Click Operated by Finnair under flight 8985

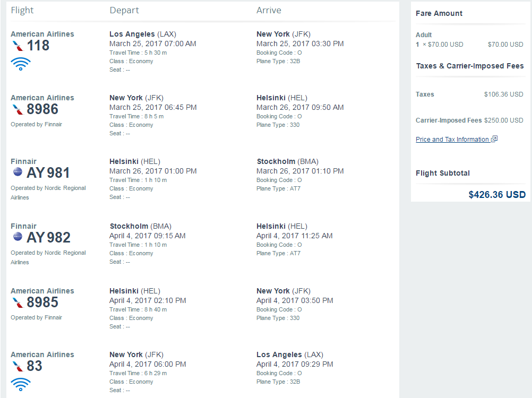tap(36, 318)
